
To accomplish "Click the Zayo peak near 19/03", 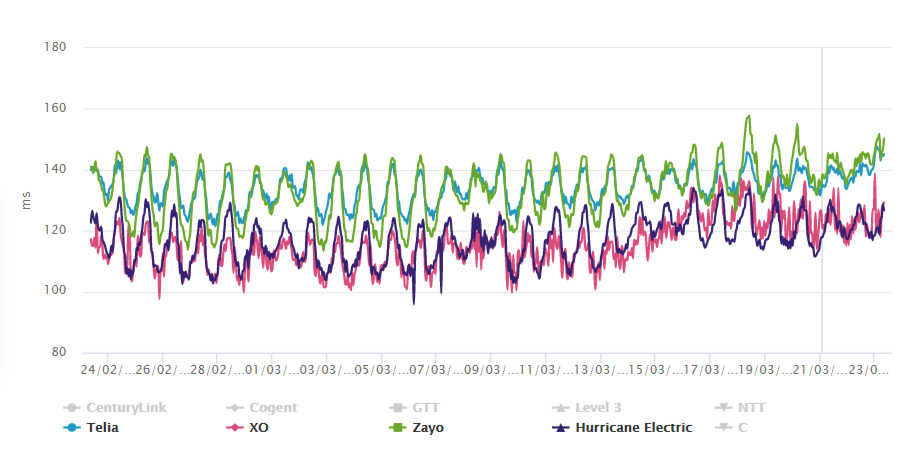I will click(748, 116).
